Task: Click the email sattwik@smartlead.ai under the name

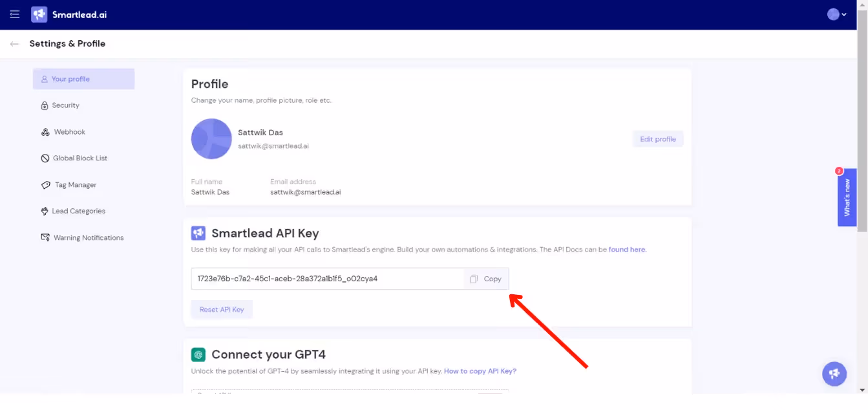Action: click(273, 146)
